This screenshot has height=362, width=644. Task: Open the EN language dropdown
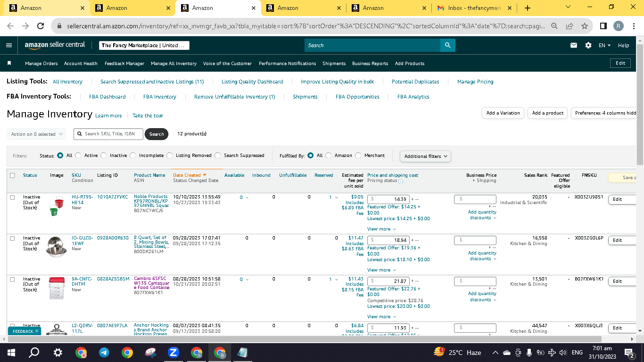click(x=604, y=45)
